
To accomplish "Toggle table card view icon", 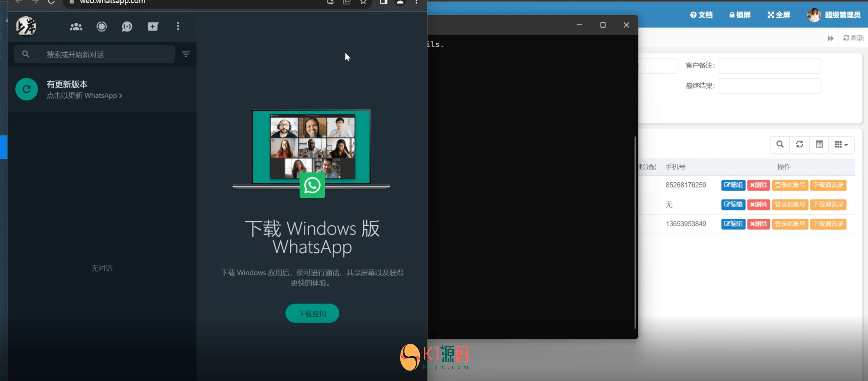I will 819,144.
